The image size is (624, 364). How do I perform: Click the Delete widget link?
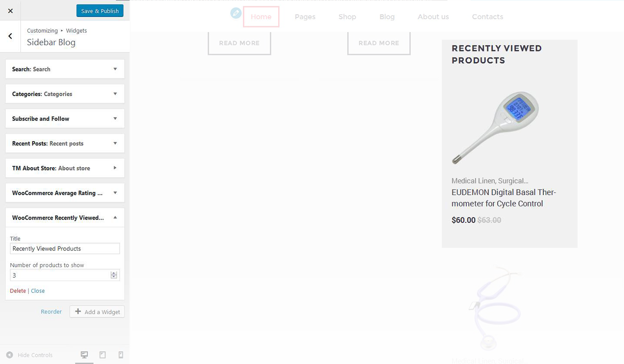point(18,291)
